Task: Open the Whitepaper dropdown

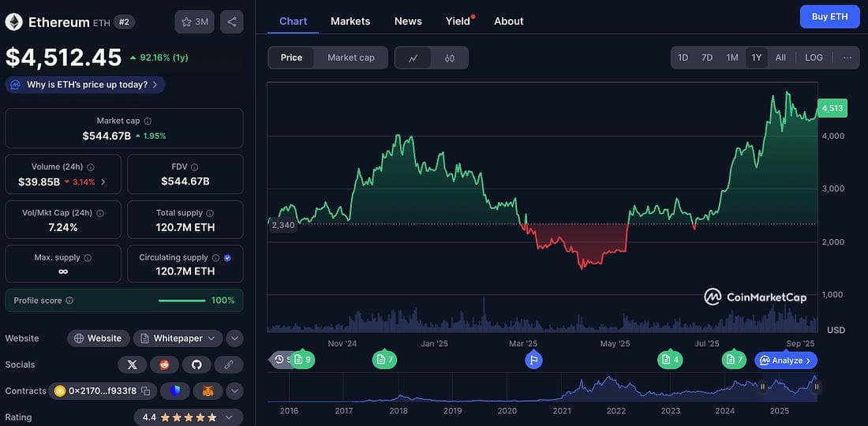Action: tap(178, 338)
